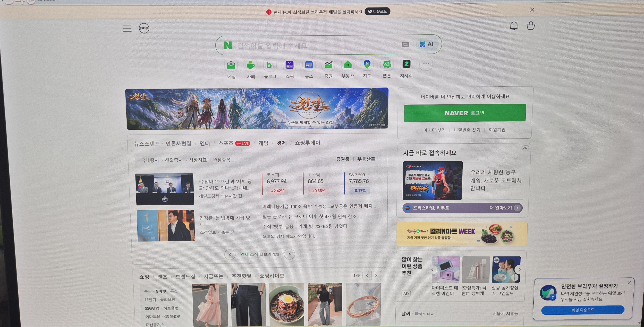Open news thumbnail for 주담대 오프런 article
644x327 pixels.
[x=165, y=189]
